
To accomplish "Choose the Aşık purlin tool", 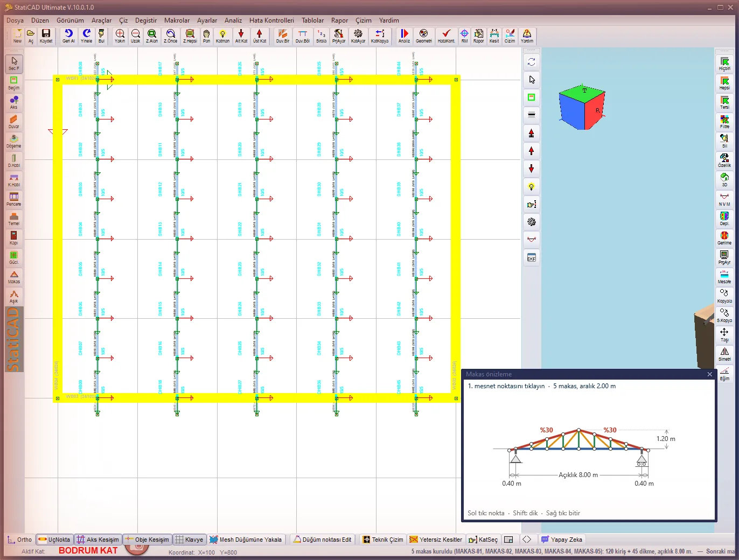I will coord(14,296).
